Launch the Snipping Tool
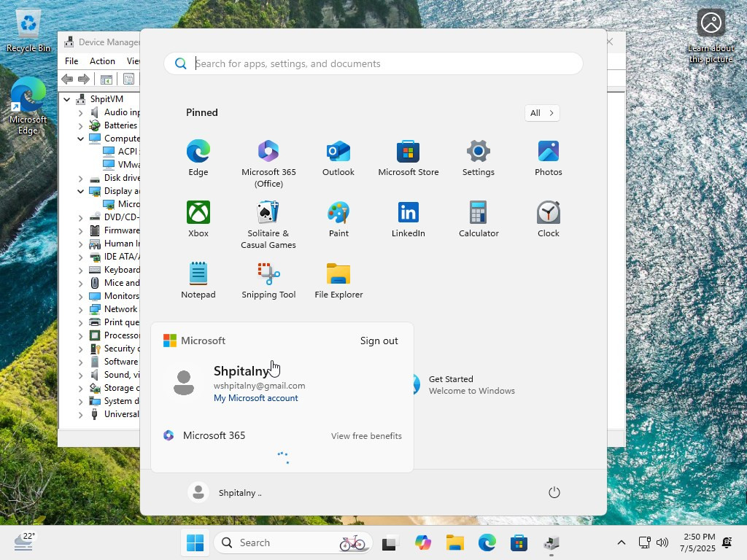This screenshot has height=560, width=747. click(268, 281)
